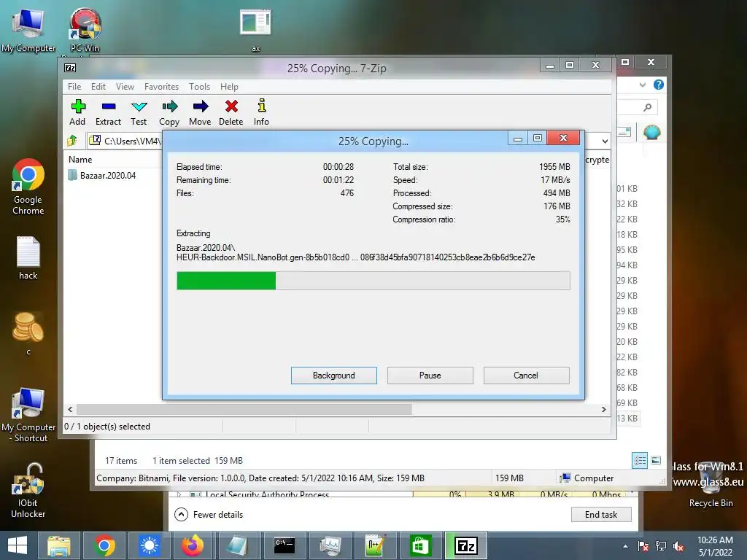Image resolution: width=747 pixels, height=560 pixels.
Task: Click the Test toolbar icon in 7-Zip
Action: coord(139,112)
